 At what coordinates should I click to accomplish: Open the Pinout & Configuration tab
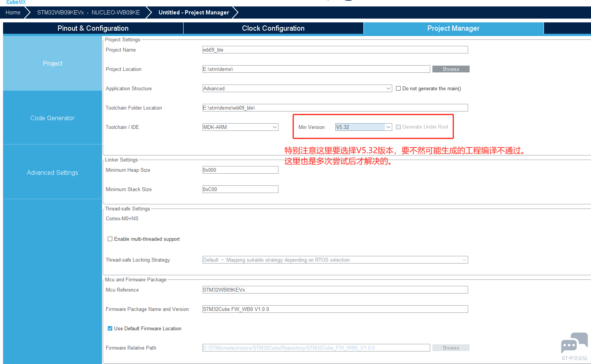point(93,28)
